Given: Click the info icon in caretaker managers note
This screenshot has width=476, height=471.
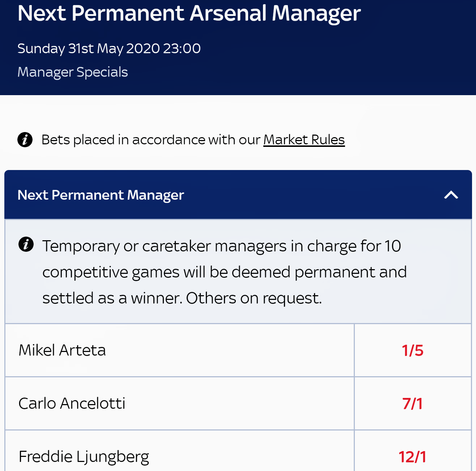Looking at the screenshot, I should tap(26, 244).
